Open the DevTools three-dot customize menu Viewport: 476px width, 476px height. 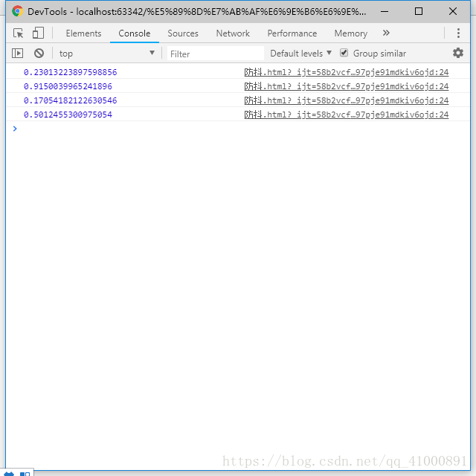click(x=458, y=33)
